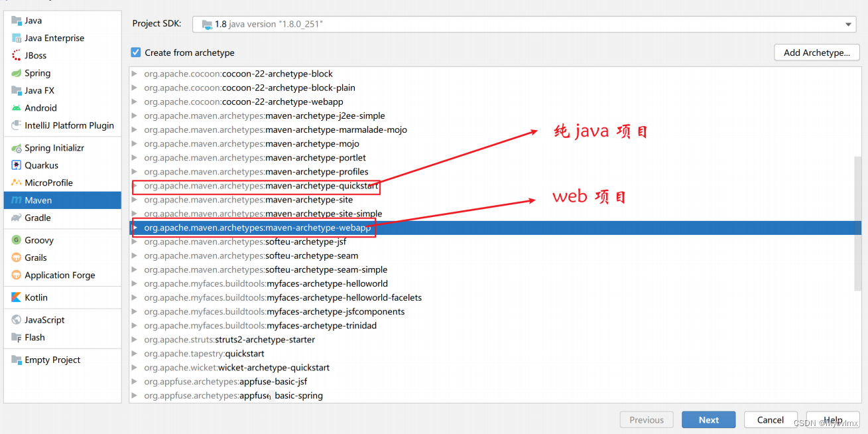
Task: Select softeu-archetype-seam row
Action: (x=495, y=255)
